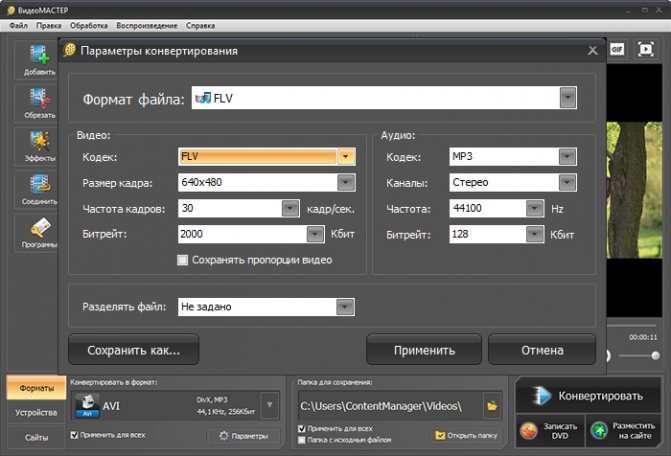Open the Обработка menu
The image size is (671, 456).
click(89, 26)
